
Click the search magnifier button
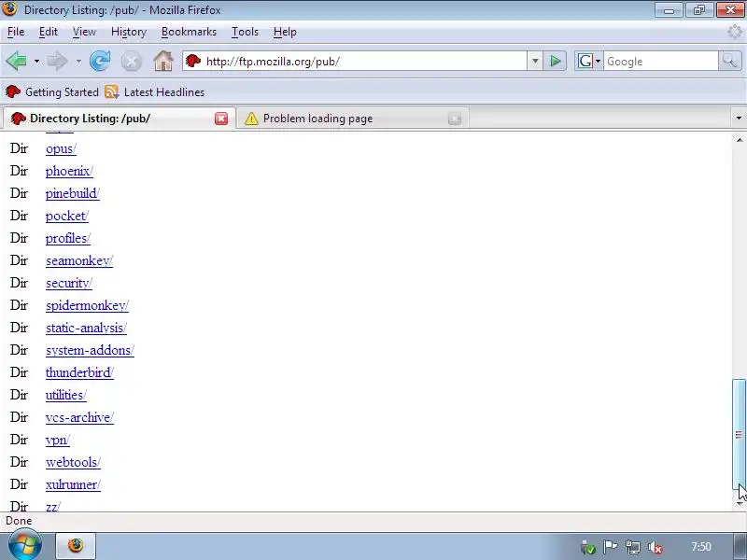point(729,61)
